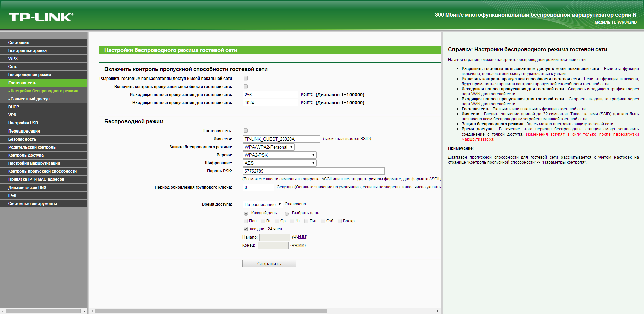The image size is (644, 314).
Task: Open Беспроводной режим menu item
Action: pos(44,75)
